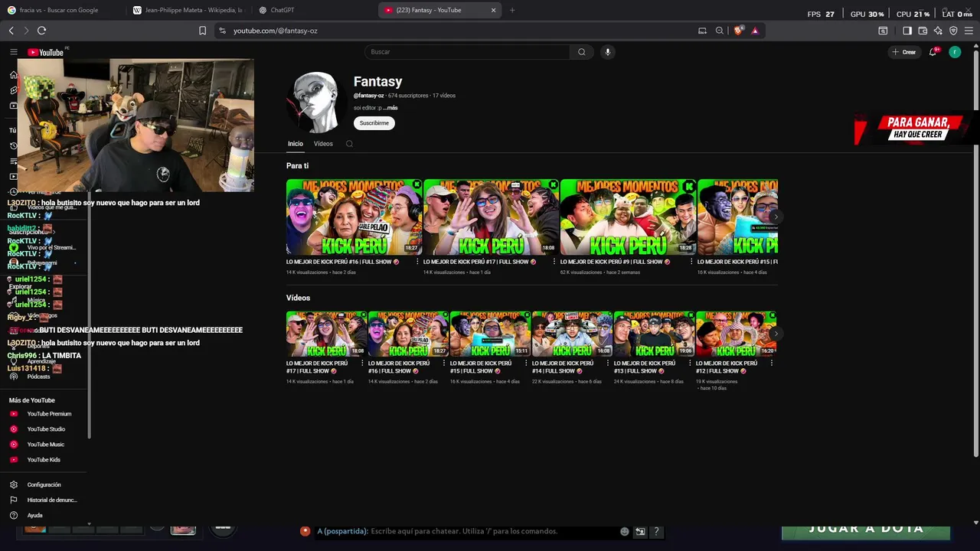Click the Fantasy channel avatar
The width and height of the screenshot is (980, 551).
[316, 103]
